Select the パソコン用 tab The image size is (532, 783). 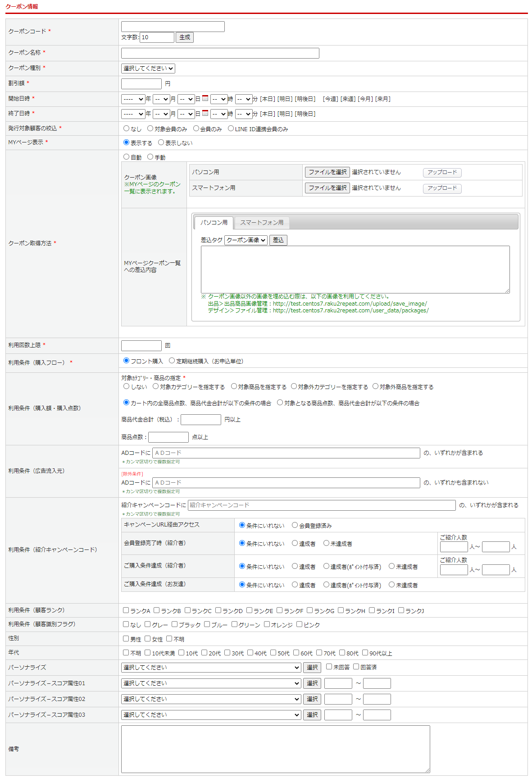click(214, 223)
